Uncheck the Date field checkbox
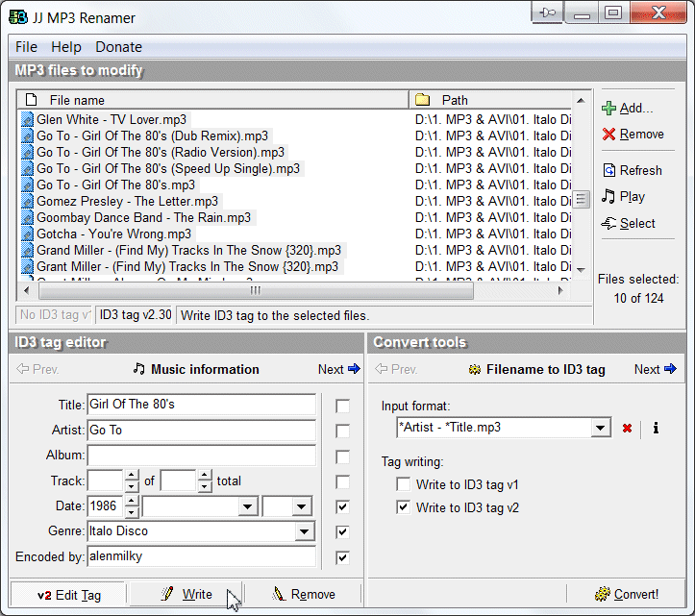The width and height of the screenshot is (695, 616). (342, 507)
